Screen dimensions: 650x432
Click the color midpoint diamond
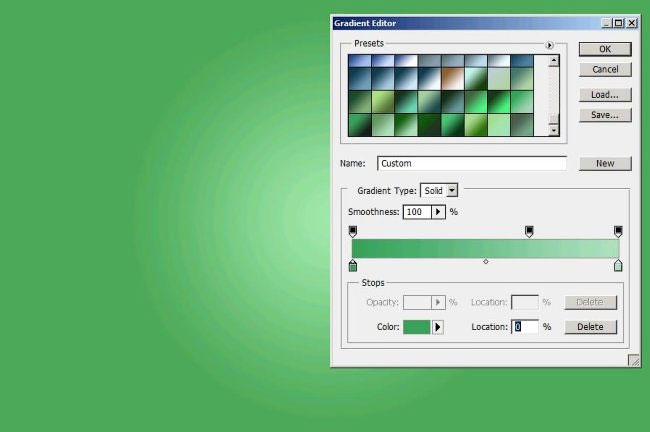[x=486, y=262]
